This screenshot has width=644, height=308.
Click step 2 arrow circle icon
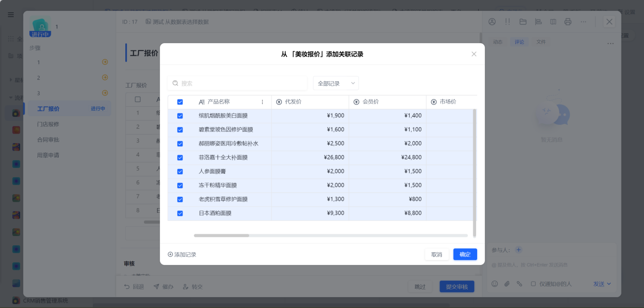(x=105, y=77)
